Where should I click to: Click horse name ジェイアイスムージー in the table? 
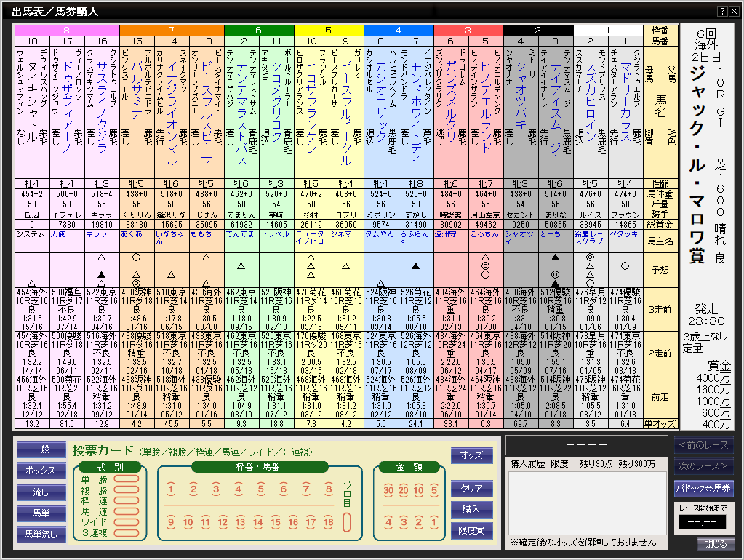click(x=555, y=102)
